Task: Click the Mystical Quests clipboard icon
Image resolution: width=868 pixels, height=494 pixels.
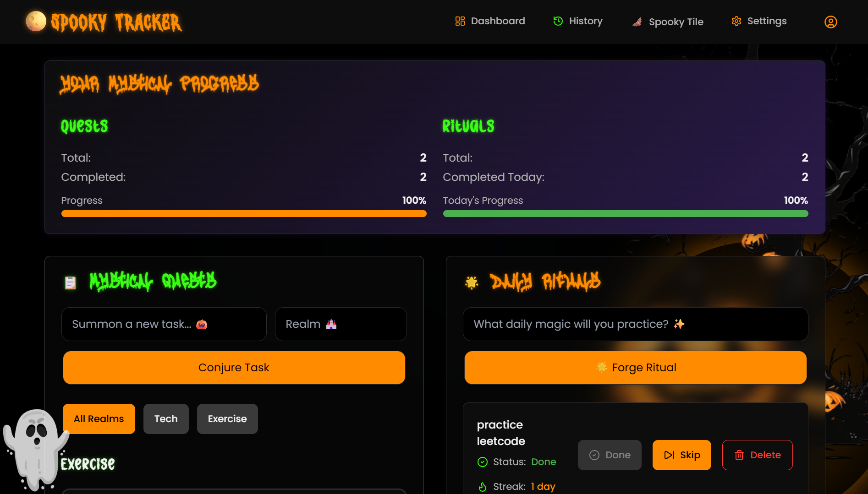Action: click(70, 282)
